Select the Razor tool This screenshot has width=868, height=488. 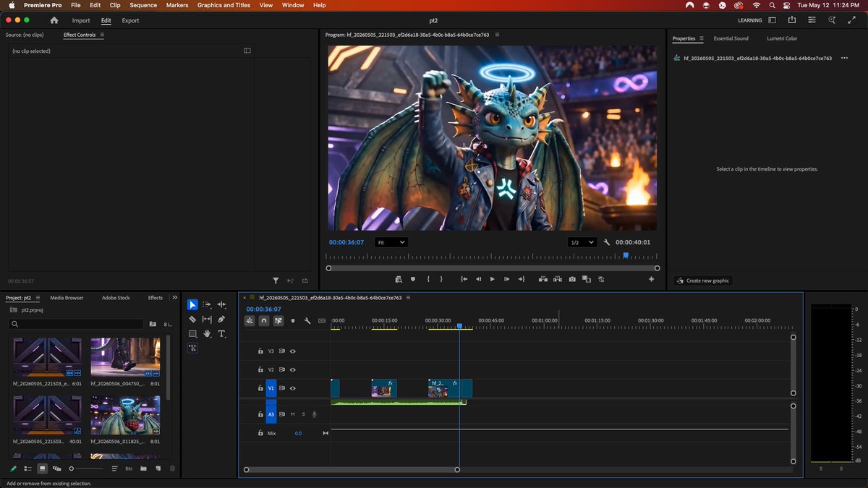[192, 319]
